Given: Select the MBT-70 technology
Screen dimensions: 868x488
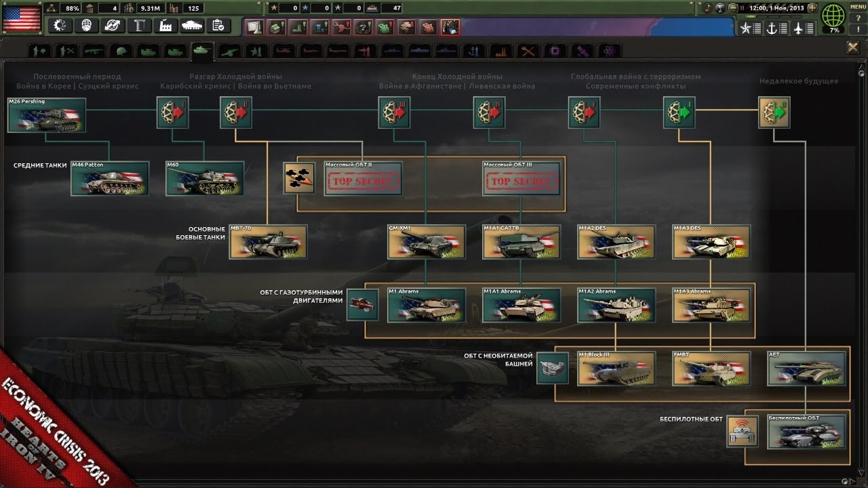Looking at the screenshot, I should point(268,242).
